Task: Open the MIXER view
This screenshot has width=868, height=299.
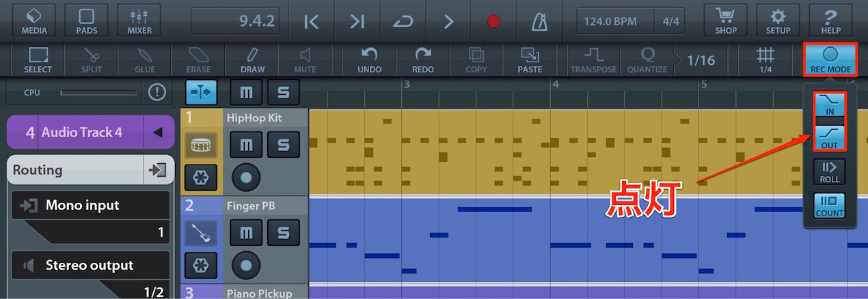Action: (139, 20)
